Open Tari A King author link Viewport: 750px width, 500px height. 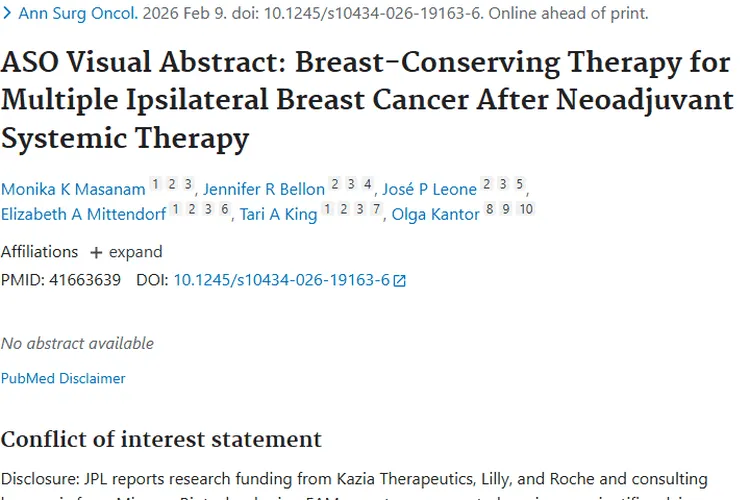pos(278,214)
